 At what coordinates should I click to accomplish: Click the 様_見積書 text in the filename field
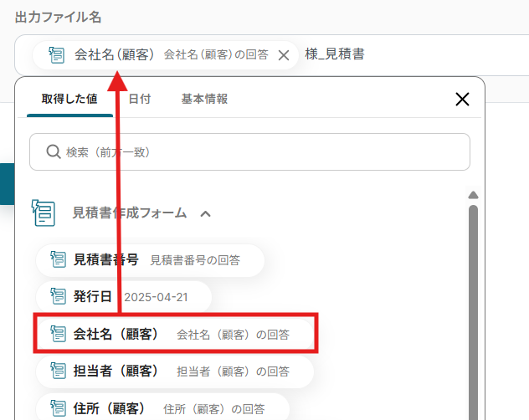point(335,54)
